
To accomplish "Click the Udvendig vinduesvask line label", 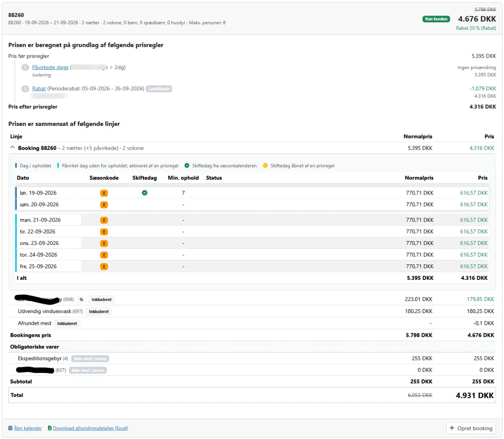I will tap(44, 311).
